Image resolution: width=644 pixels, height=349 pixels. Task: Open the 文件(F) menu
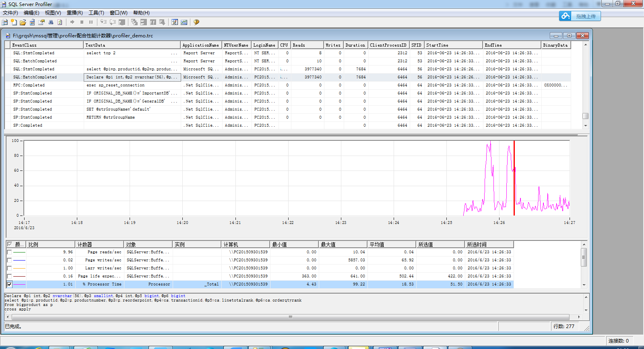(x=10, y=13)
